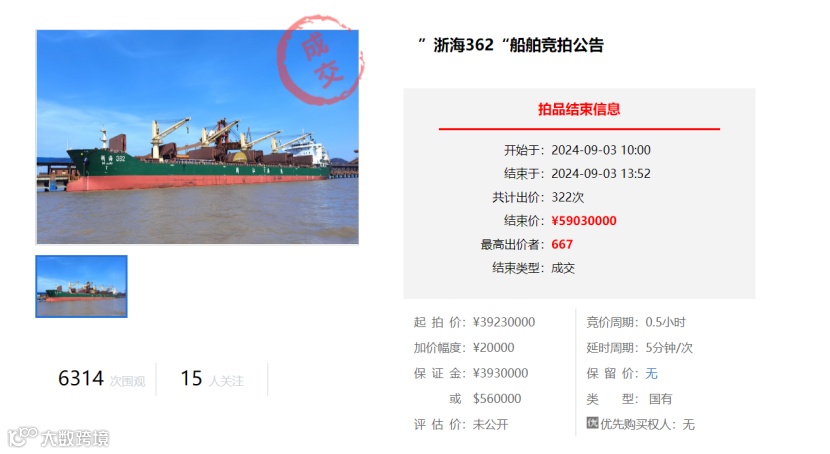Click the 15 人关注 followers counter
Screen dimensions: 830x454
[212, 379]
